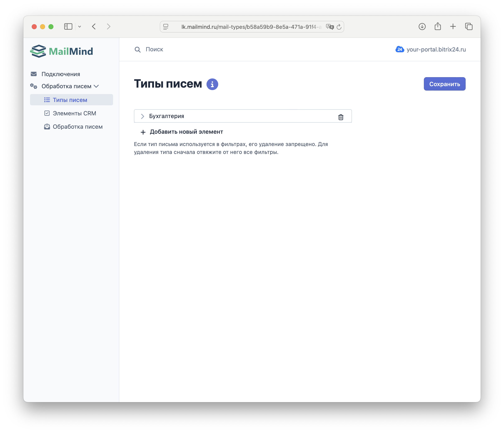Click the Share icon in the toolbar
Screen dimensions: 504x433
(438, 26)
